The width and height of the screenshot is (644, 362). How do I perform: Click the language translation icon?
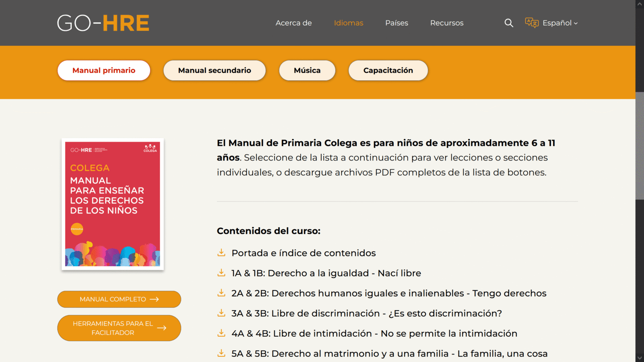(532, 23)
